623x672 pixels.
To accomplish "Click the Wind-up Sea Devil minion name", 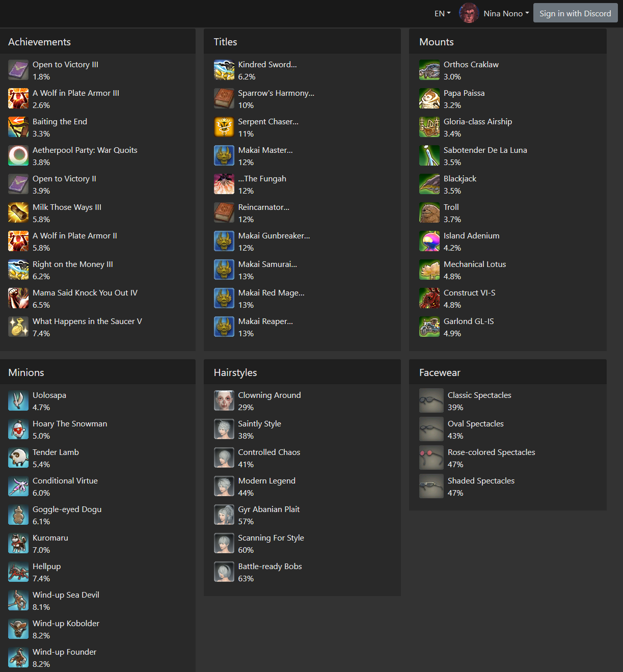I will (66, 595).
